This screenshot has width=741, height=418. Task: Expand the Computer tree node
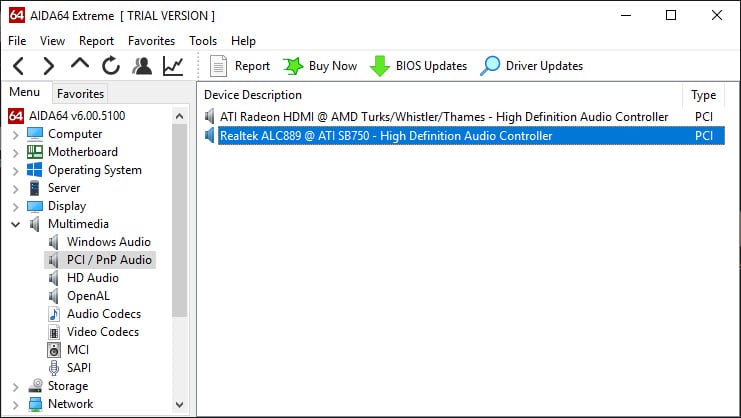click(x=16, y=135)
